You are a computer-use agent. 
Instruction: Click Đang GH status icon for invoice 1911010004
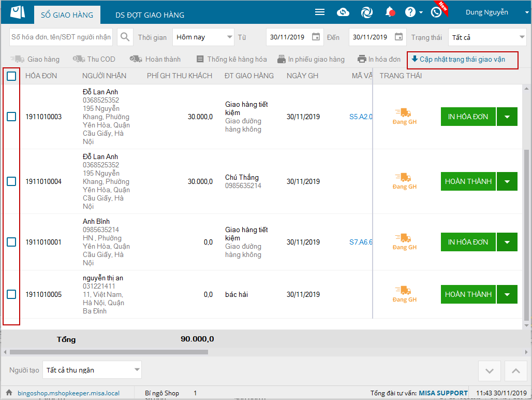tap(404, 181)
